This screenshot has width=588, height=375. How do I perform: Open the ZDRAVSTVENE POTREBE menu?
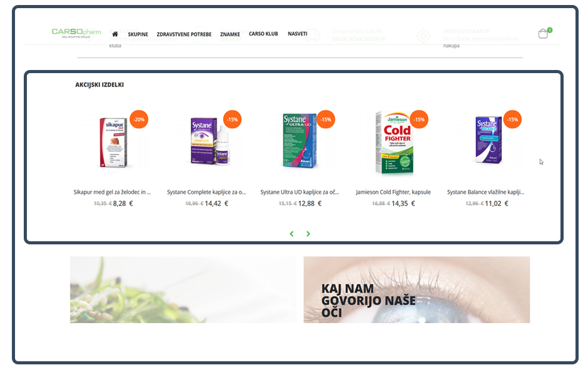click(184, 34)
